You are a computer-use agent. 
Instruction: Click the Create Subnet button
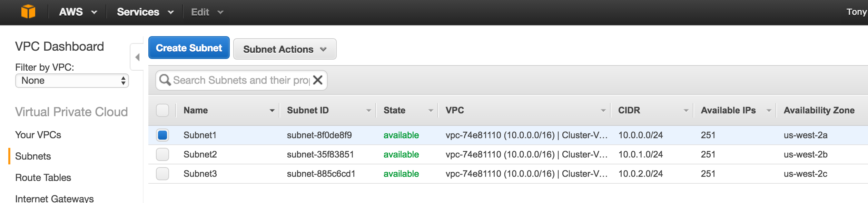click(x=189, y=48)
